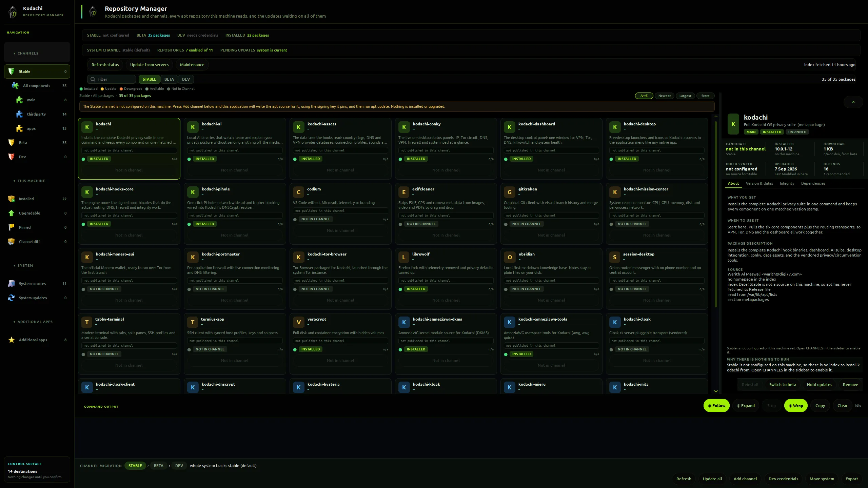
Task: Open the Version & dates tab
Action: [759, 183]
